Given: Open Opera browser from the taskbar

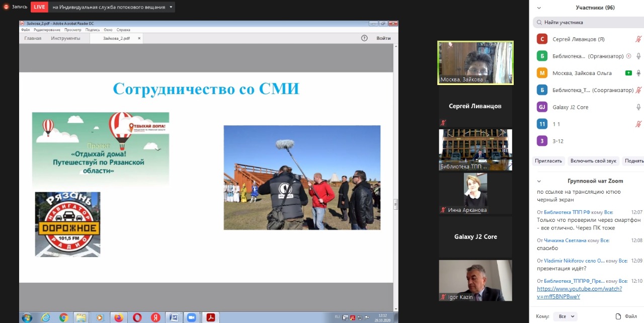Looking at the screenshot, I should click(x=137, y=317).
